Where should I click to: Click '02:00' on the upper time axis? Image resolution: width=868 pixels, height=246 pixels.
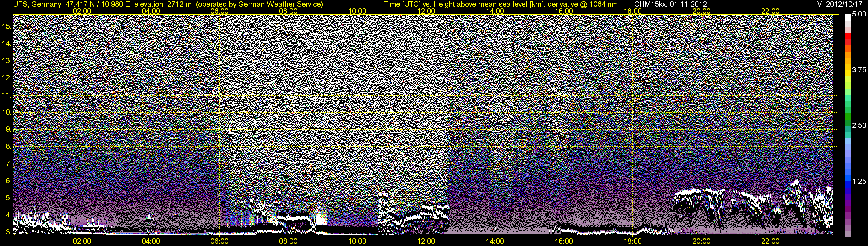coord(82,11)
